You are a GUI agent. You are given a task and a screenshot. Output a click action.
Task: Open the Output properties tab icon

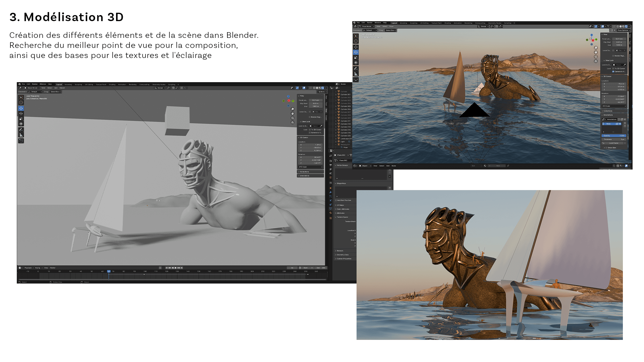331,165
